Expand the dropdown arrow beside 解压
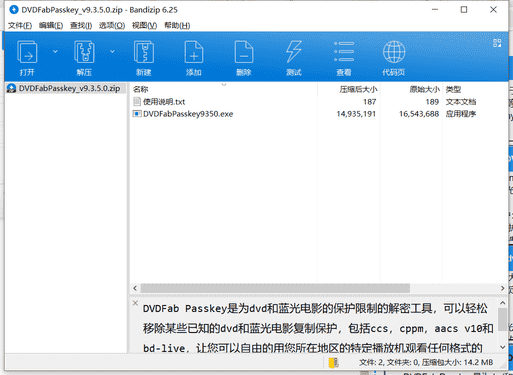This screenshot has width=513, height=375. click(112, 51)
